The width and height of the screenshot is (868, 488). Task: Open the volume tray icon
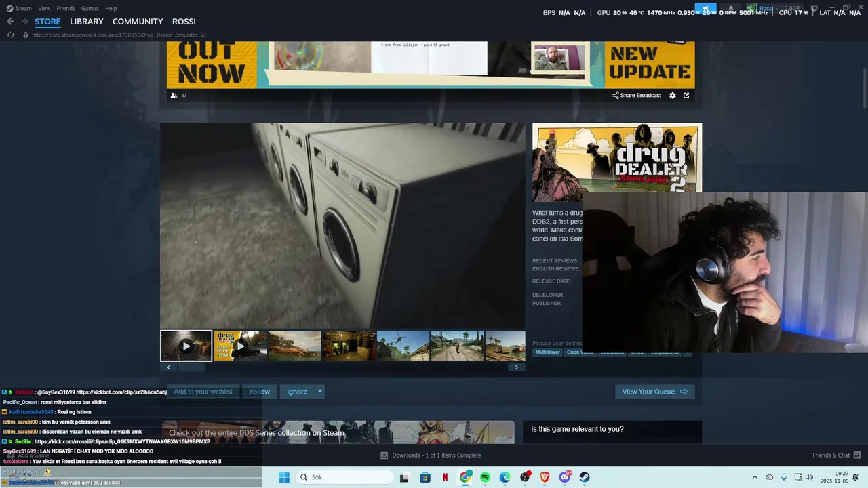coord(809,477)
